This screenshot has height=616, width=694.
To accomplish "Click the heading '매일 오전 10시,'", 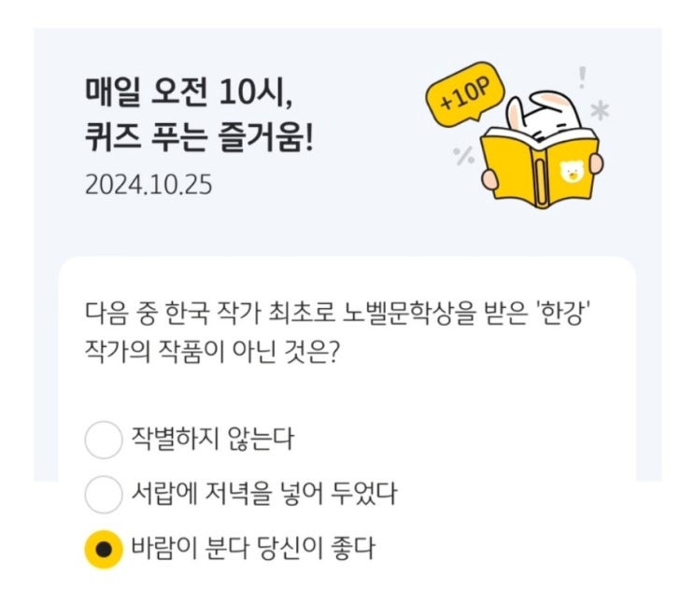I will click(189, 92).
